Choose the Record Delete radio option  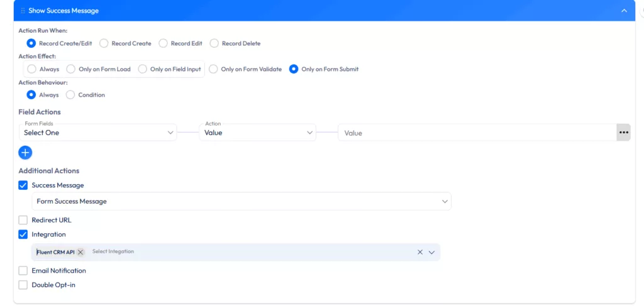[214, 43]
